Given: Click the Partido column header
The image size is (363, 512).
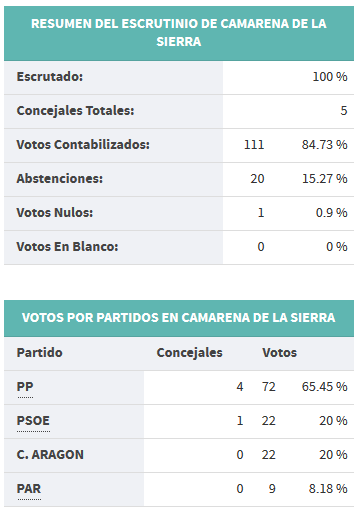Looking at the screenshot, I should click(x=40, y=353).
